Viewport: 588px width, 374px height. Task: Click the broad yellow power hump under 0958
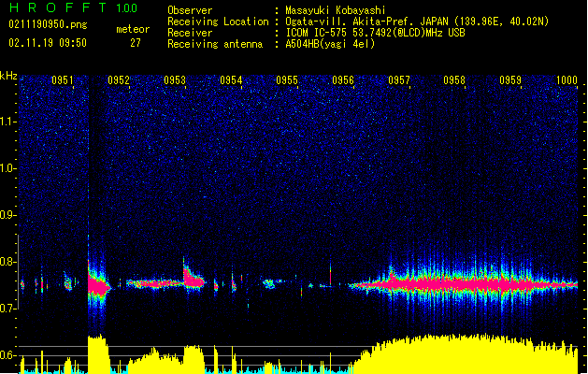click(x=465, y=354)
